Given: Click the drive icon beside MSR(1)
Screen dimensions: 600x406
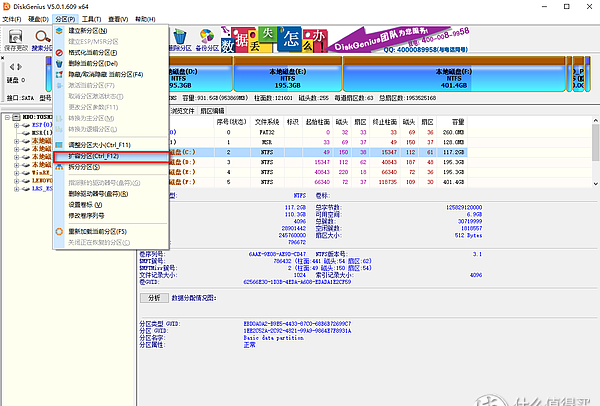Looking at the screenshot, I should (x=26, y=133).
